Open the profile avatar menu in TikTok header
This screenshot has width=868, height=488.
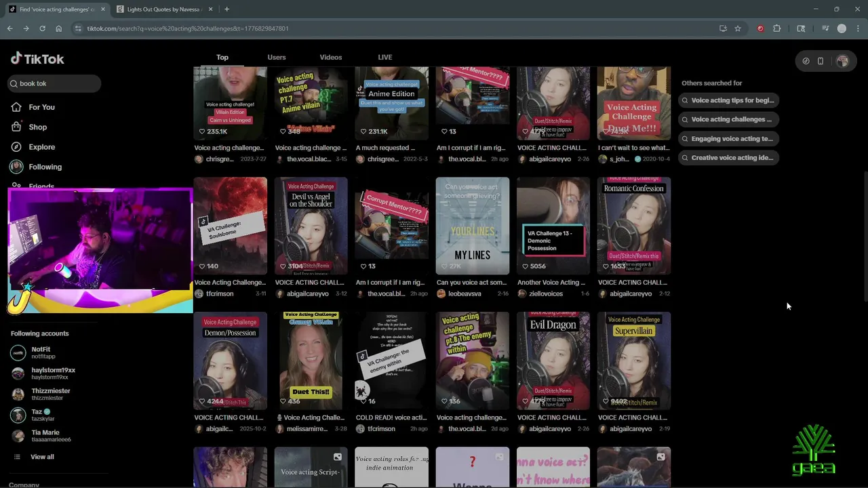click(842, 61)
